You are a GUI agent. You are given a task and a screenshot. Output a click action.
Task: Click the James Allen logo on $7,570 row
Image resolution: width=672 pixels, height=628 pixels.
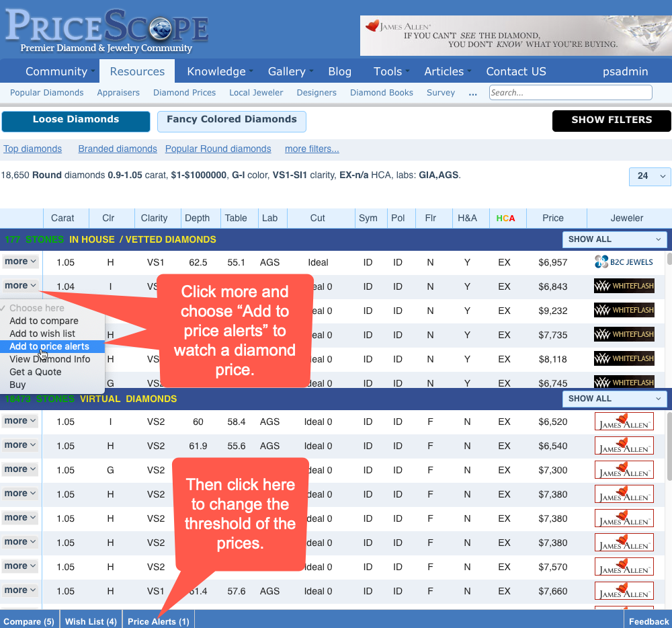click(624, 567)
